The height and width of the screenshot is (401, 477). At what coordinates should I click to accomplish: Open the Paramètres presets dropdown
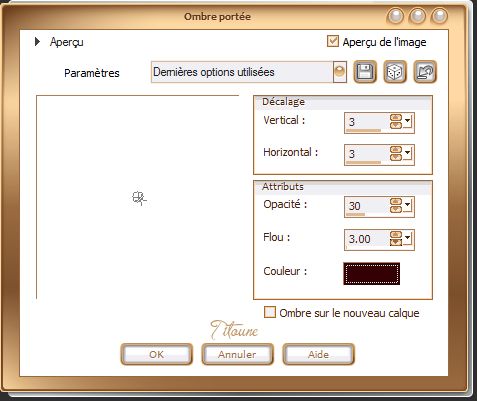point(339,72)
